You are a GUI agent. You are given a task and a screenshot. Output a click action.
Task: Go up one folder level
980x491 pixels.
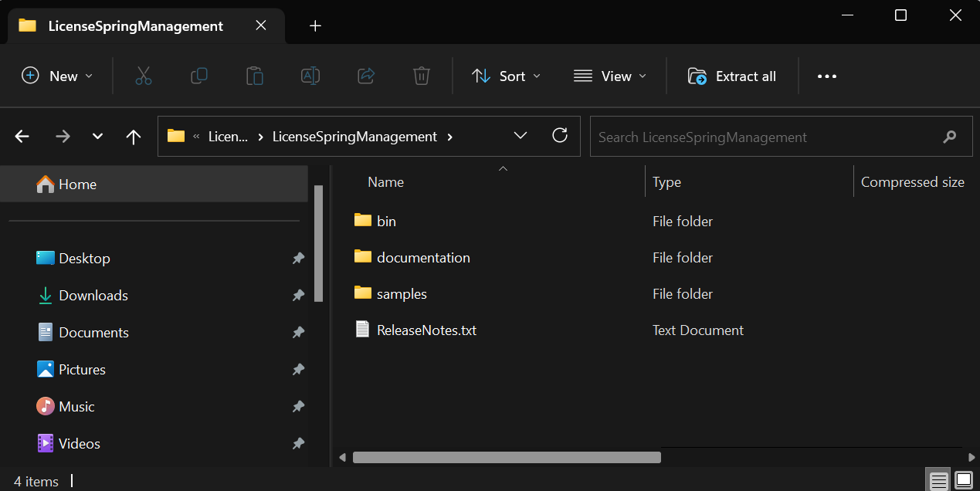[134, 137]
